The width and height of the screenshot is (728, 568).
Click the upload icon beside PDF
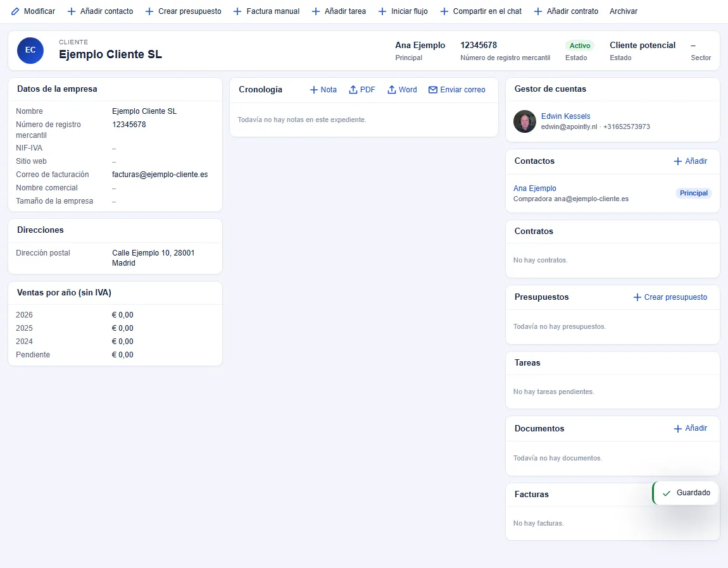(353, 90)
